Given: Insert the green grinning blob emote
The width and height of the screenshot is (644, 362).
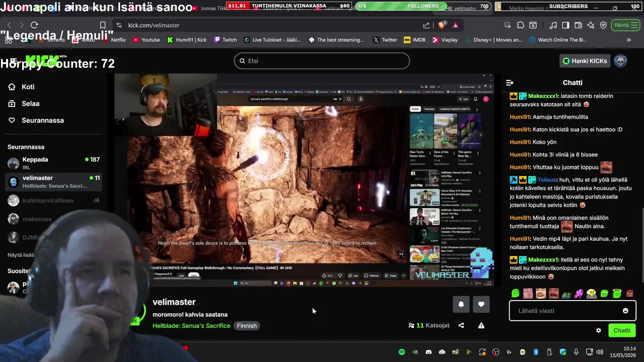Looking at the screenshot, I should 604,293.
